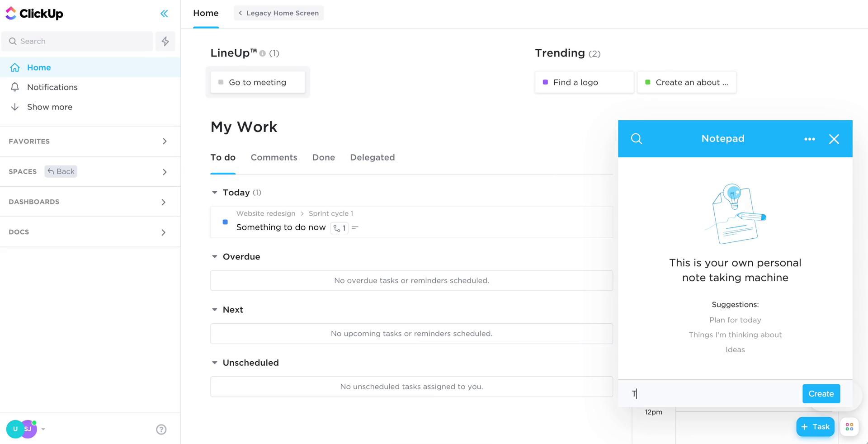This screenshot has width=868, height=444.
Task: Open the avatar dropdown caret
Action: 43,429
